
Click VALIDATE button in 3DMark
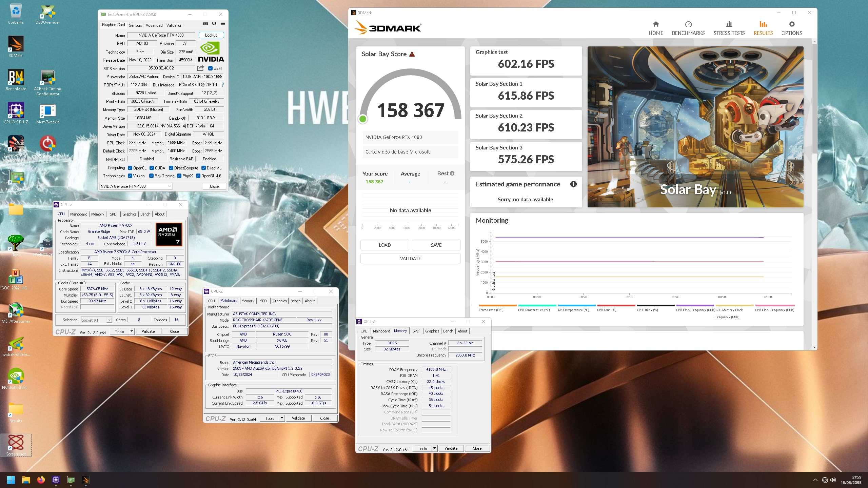click(410, 259)
